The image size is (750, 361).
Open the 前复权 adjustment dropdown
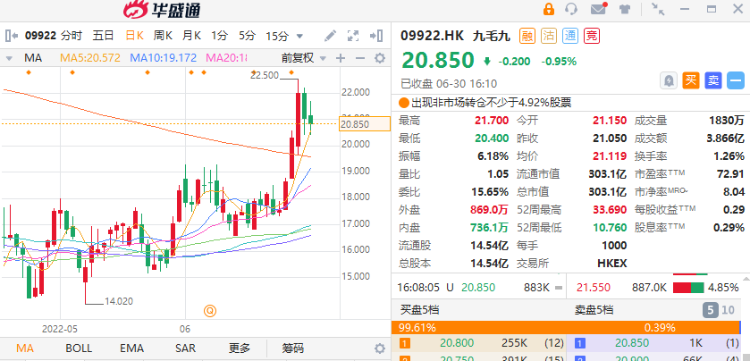[x=304, y=58]
